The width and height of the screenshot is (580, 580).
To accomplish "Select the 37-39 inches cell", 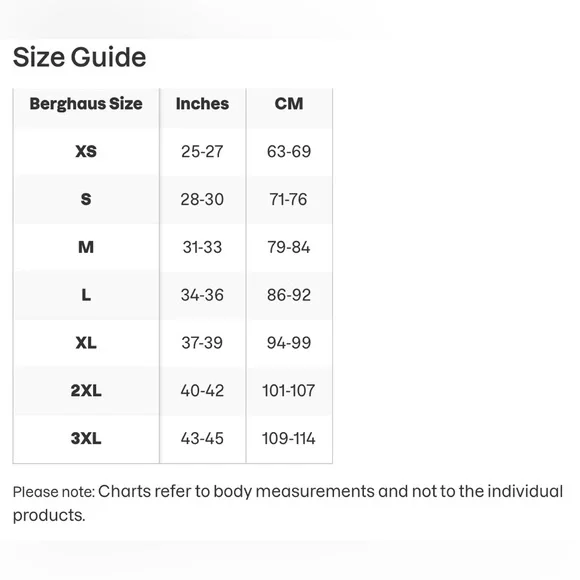I will pos(202,343).
